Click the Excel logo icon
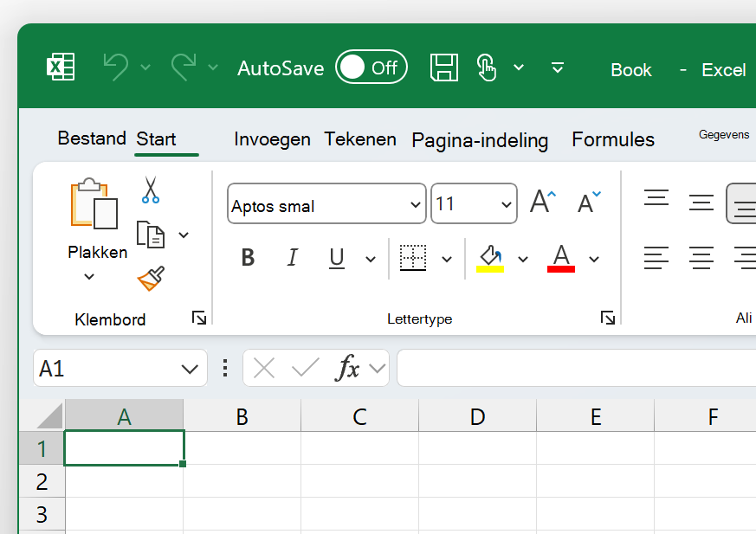This screenshot has width=756, height=534. click(61, 67)
